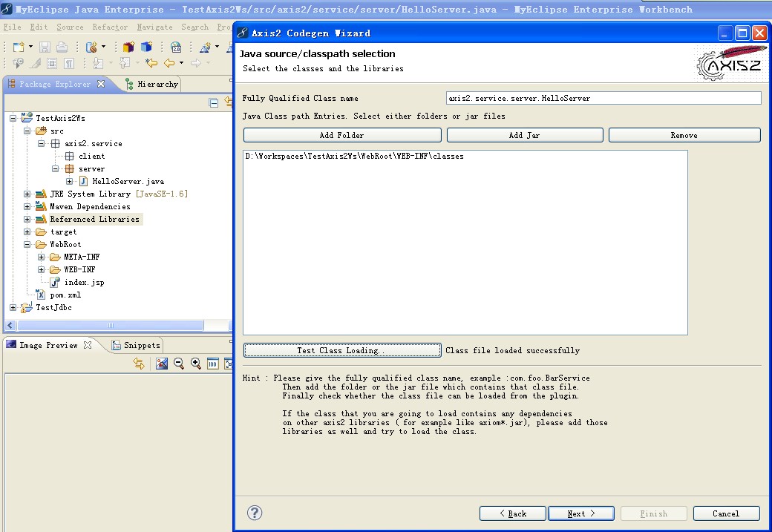Click the blue new cube toolbar icon
Image resolution: width=772 pixels, height=532 pixels.
pos(146,47)
